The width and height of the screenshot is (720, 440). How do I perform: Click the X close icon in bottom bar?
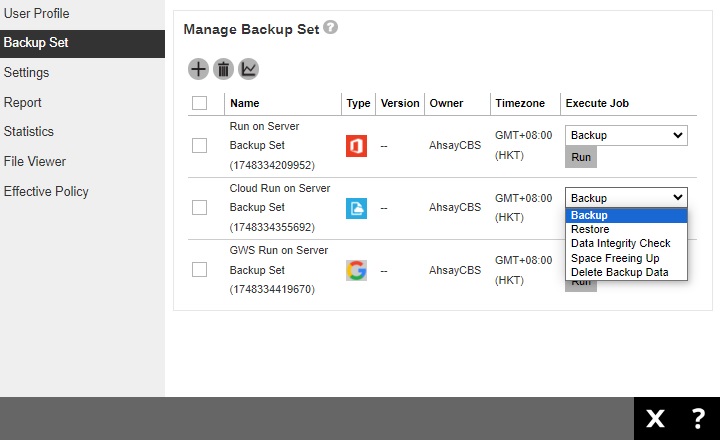[x=655, y=418]
